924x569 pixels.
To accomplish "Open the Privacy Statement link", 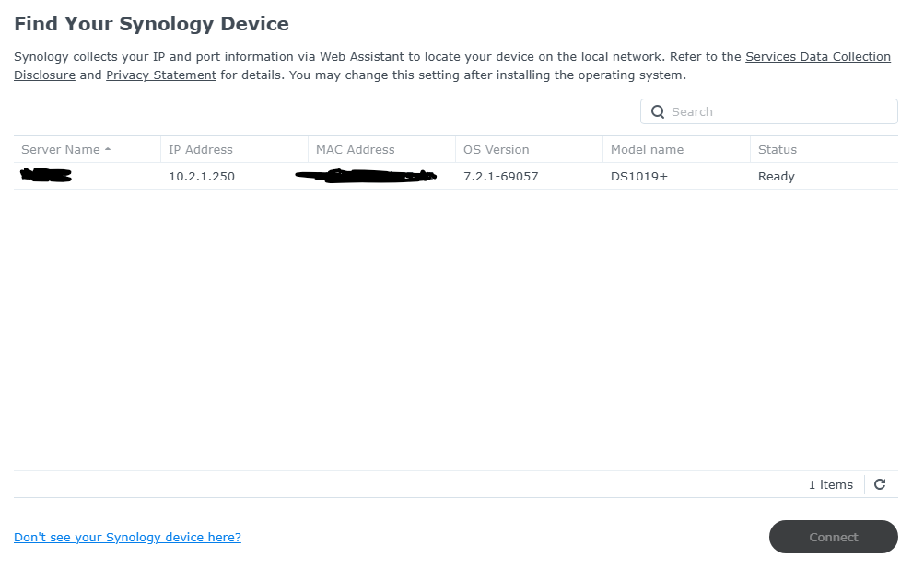I will pyautogui.click(x=161, y=75).
